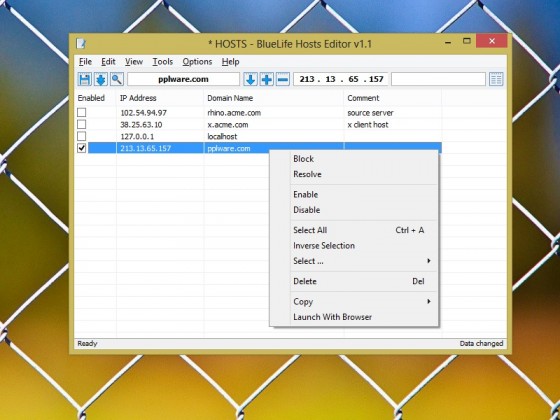Image resolution: width=560 pixels, height=420 pixels.
Task: Select Resolve in the context menu
Action: point(307,174)
